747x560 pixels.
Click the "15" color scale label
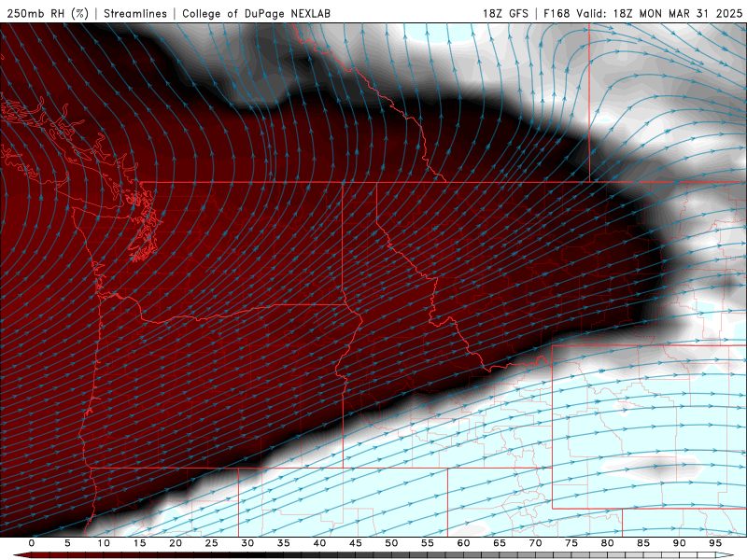tap(139, 543)
